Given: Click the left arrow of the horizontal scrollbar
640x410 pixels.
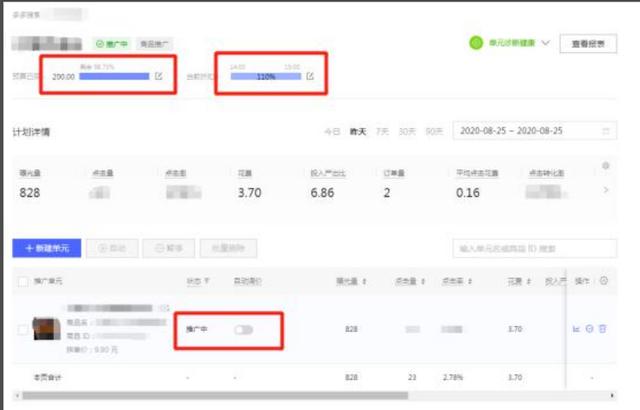Looking at the screenshot, I should [x=17, y=395].
